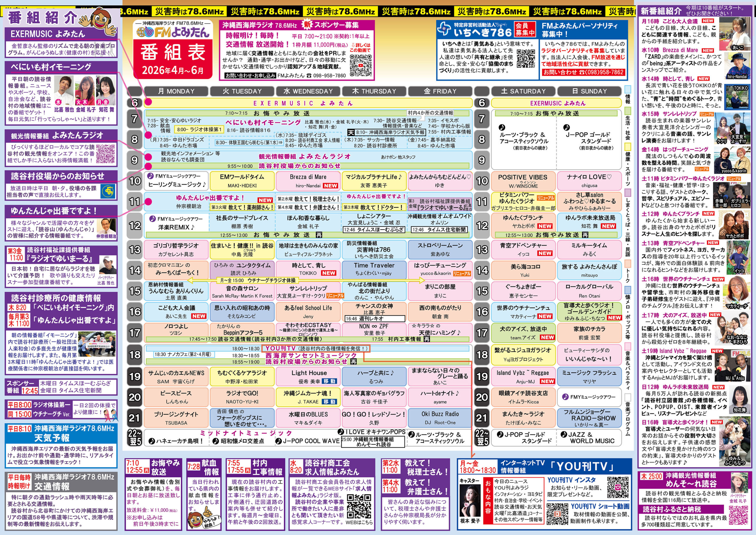Screen dimensions: 756x535
Task: Click the 土 SATURDAY column header
Action: pyautogui.click(x=523, y=91)
